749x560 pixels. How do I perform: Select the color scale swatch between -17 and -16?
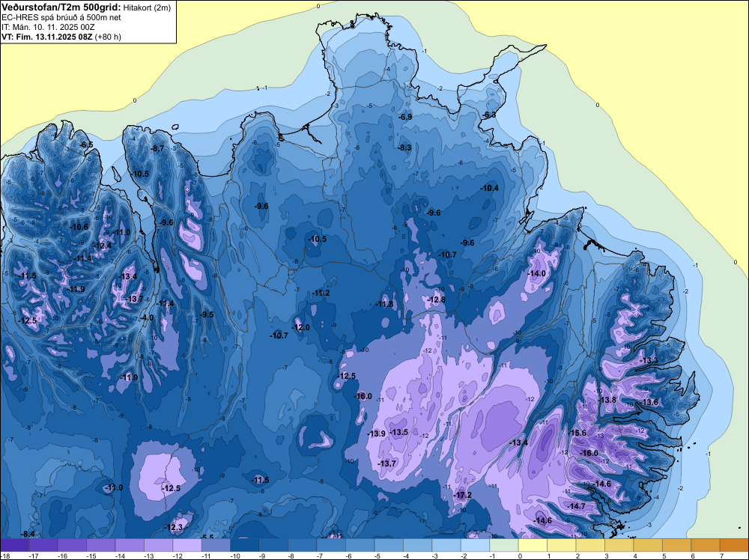click(x=43, y=545)
